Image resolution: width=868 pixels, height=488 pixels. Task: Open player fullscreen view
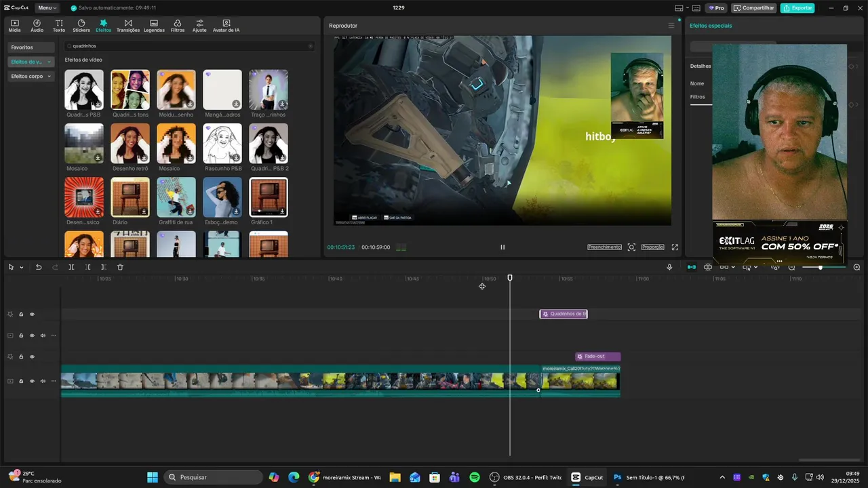pos(675,247)
